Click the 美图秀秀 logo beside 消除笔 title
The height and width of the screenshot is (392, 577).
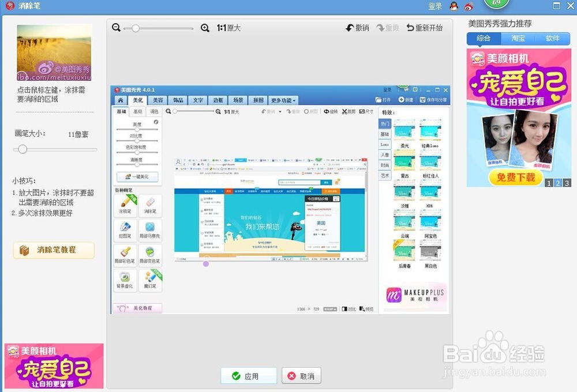click(10, 6)
